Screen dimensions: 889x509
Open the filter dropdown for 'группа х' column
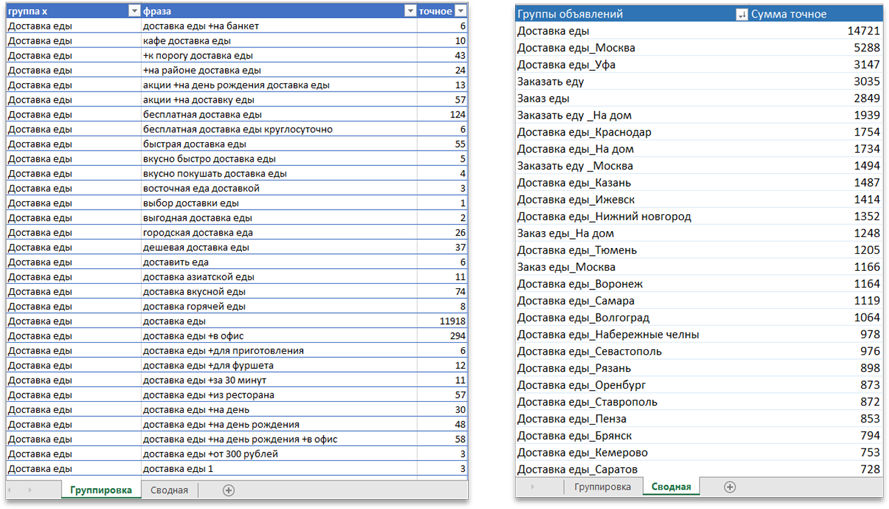point(134,10)
